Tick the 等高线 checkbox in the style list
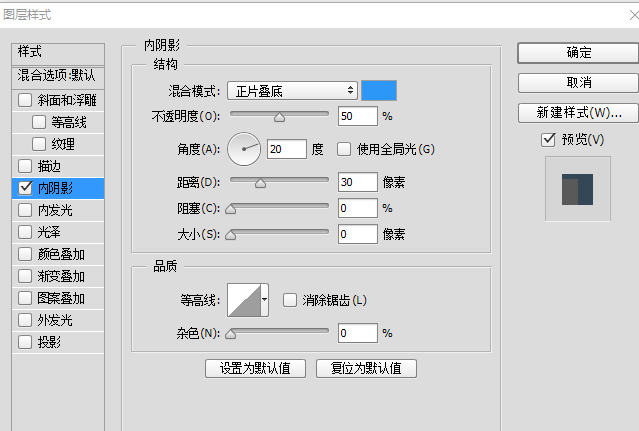This screenshot has height=431, width=639. [x=39, y=122]
